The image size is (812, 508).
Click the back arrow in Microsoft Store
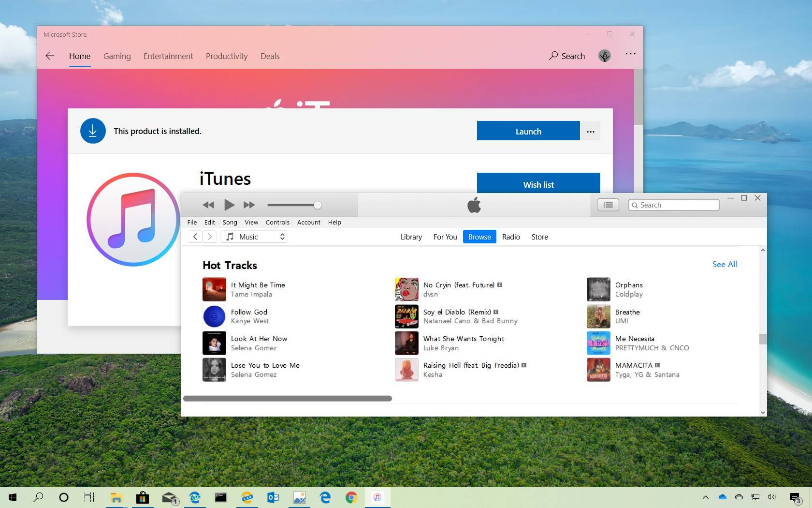coord(50,56)
